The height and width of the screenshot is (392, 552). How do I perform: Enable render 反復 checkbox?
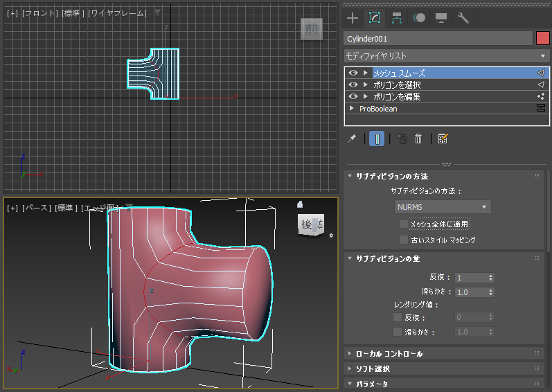[398, 317]
